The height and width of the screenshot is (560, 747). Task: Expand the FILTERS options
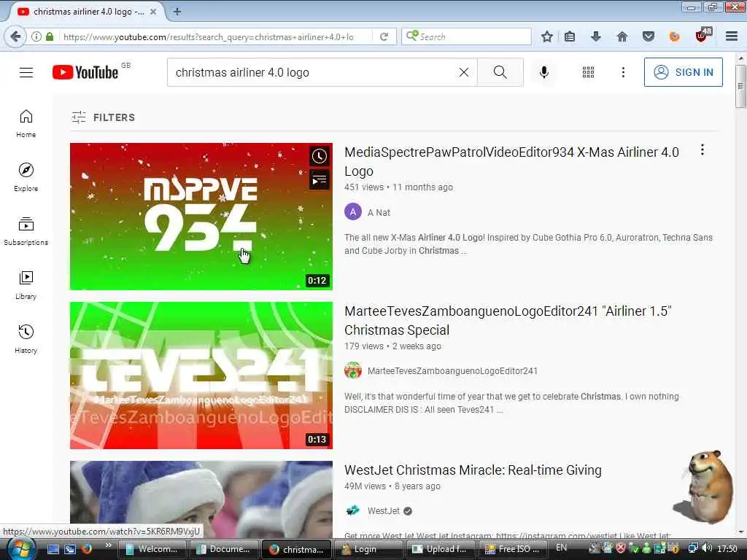tap(103, 117)
